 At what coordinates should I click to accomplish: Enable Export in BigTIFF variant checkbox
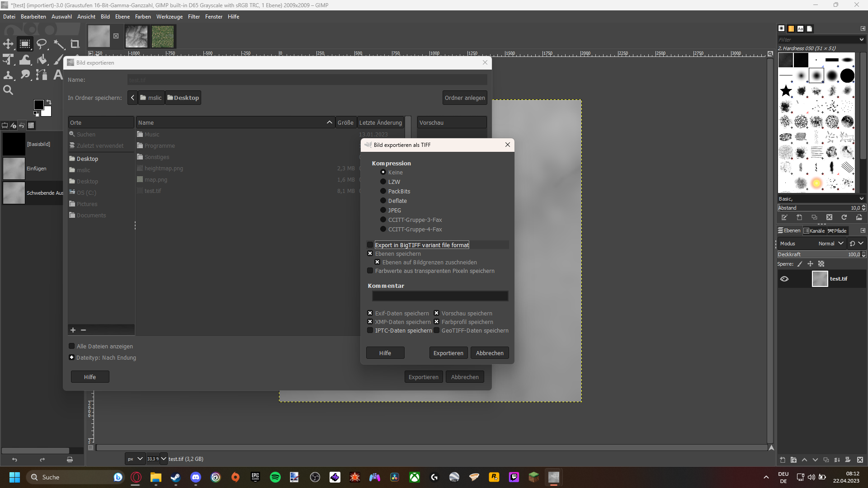pos(370,245)
